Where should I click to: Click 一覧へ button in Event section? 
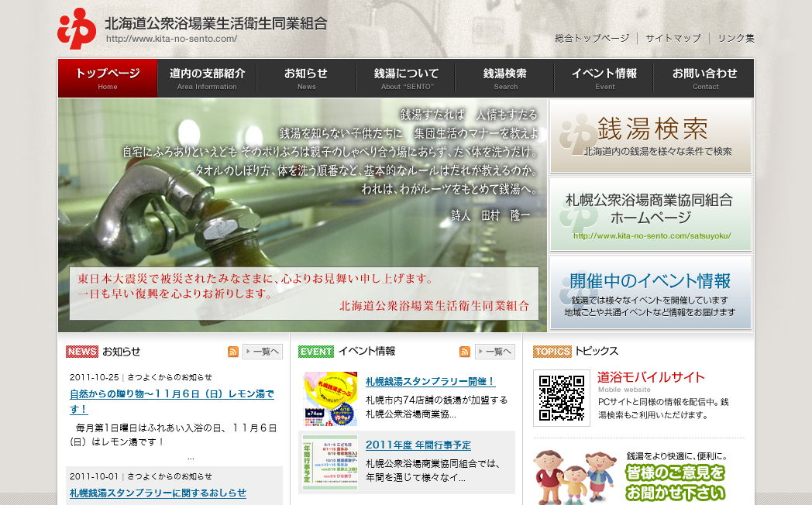point(495,352)
